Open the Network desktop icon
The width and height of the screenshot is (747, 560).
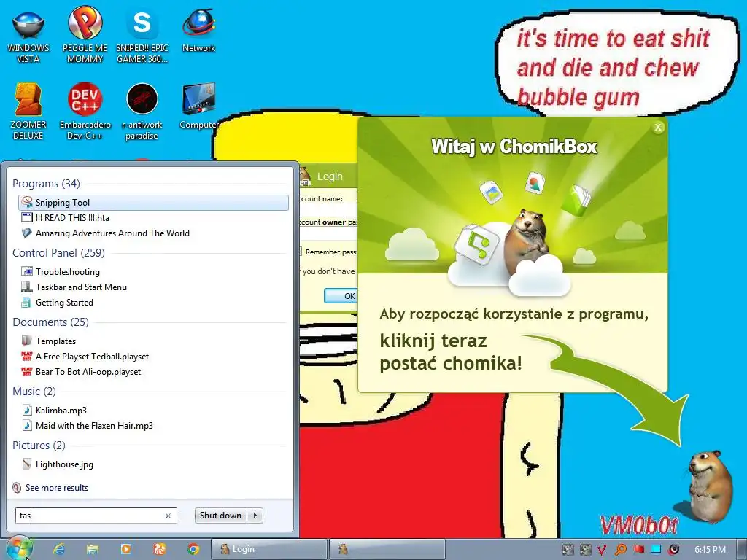click(x=198, y=31)
